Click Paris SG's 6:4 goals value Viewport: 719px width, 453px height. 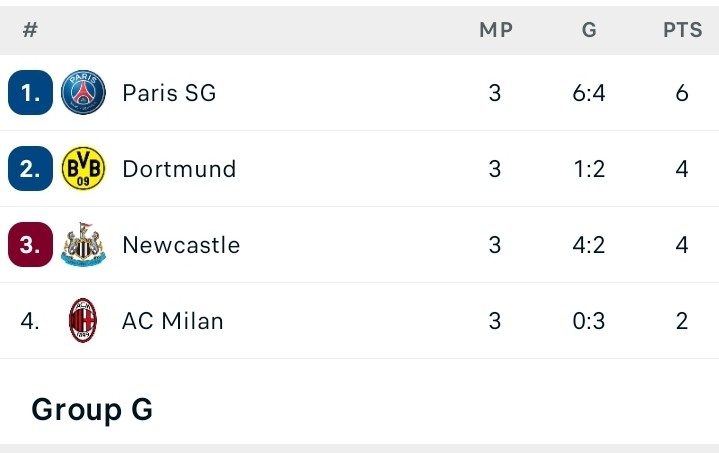tap(589, 93)
